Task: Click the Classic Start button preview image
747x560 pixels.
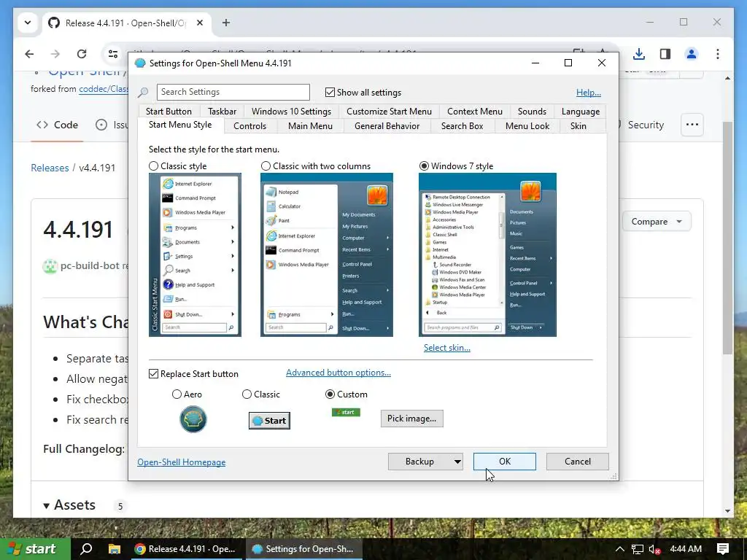Action: point(269,421)
